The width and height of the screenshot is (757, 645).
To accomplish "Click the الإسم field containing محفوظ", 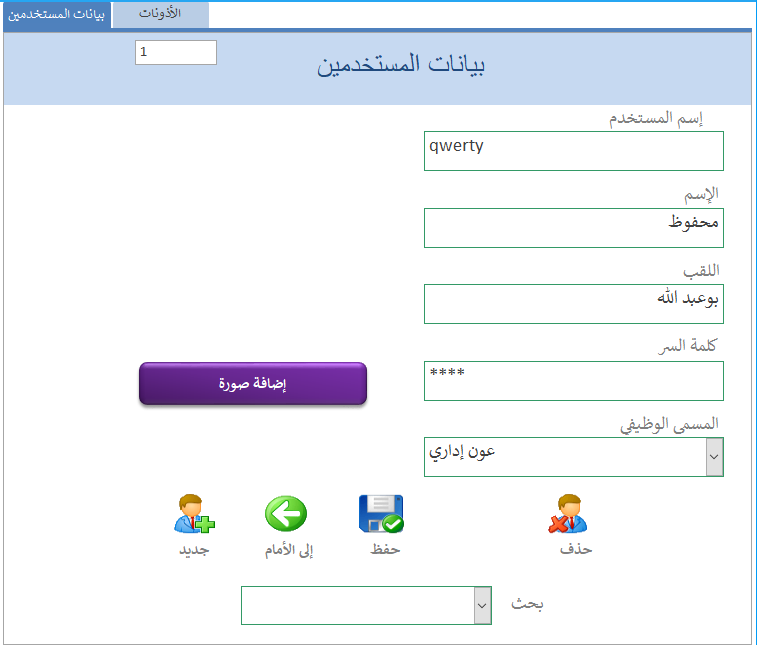I will [x=573, y=227].
